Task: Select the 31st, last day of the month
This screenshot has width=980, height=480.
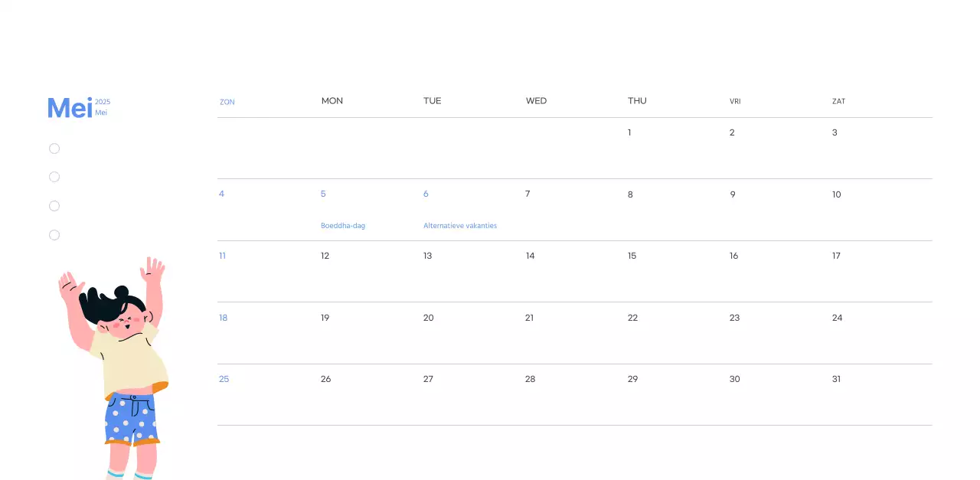Action: coord(836,379)
